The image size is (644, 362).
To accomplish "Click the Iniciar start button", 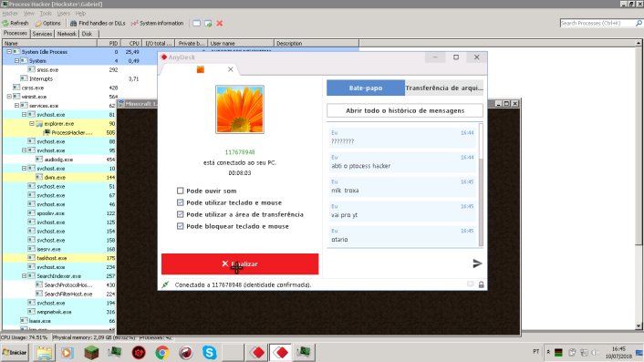I will [16, 353].
